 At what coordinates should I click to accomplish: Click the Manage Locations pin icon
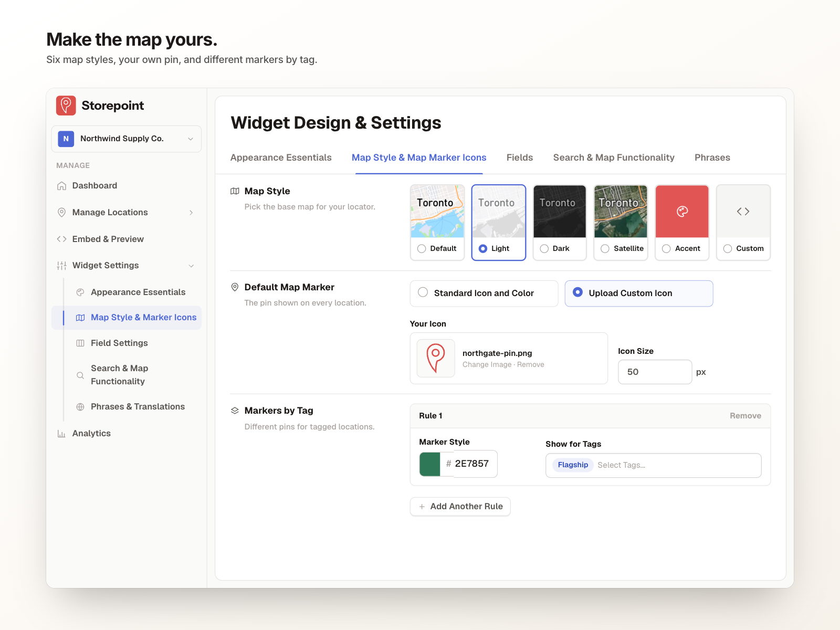[61, 213]
